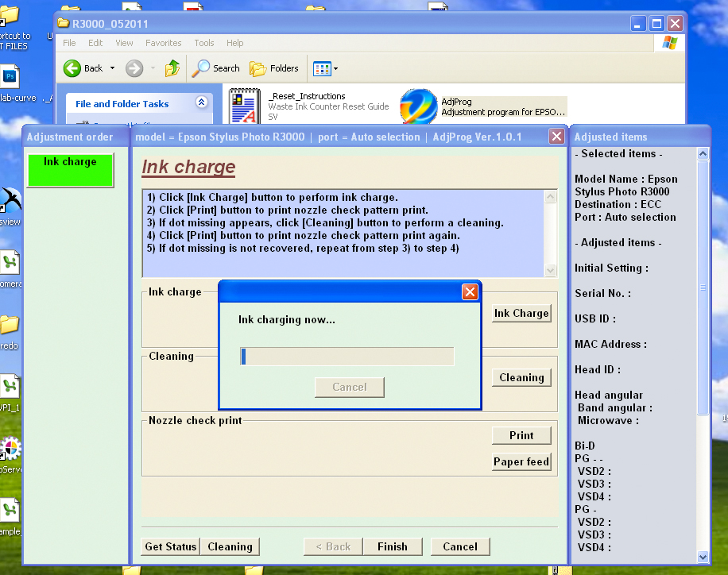Click the Get Status button
Screen dimensions: 728x575
point(170,546)
